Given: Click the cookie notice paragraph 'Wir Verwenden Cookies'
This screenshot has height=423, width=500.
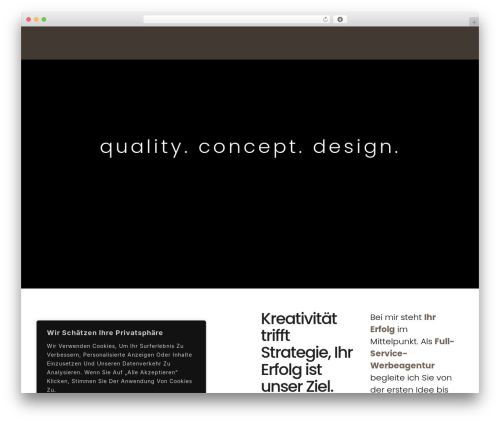Looking at the screenshot, I should [119, 368].
